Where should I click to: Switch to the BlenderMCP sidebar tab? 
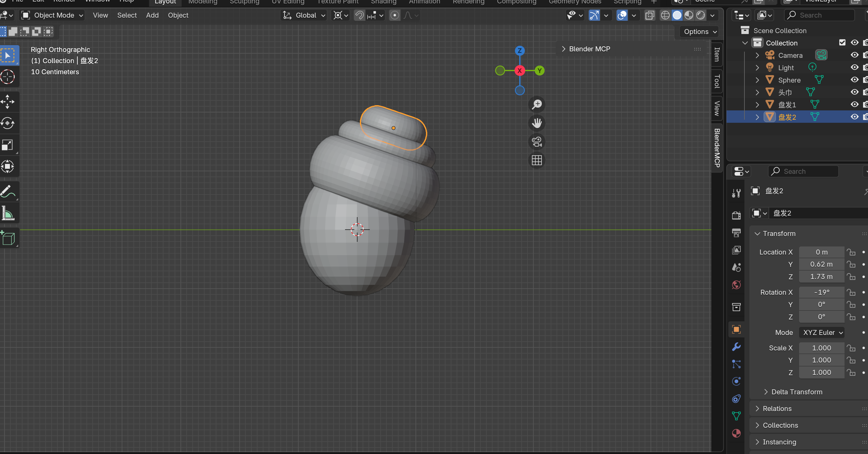coord(717,148)
